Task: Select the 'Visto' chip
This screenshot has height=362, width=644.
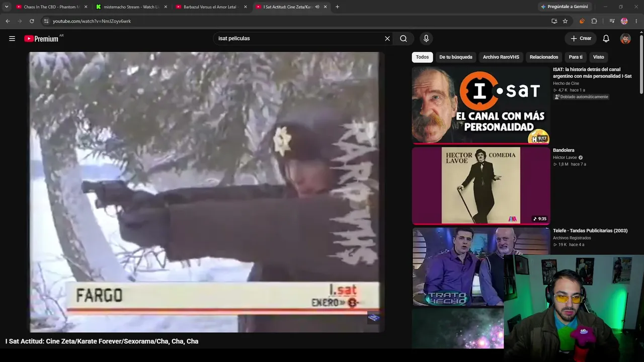Action: (598, 57)
